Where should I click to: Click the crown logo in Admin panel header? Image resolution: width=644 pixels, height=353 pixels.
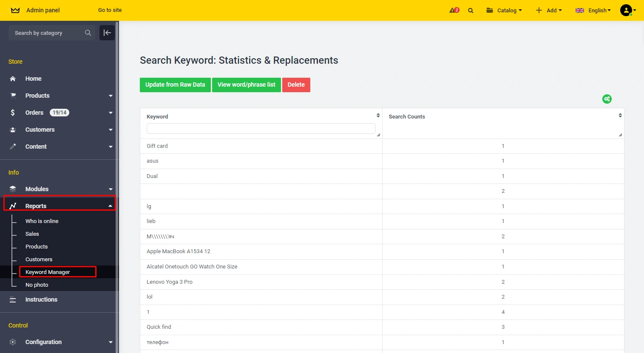coord(15,10)
